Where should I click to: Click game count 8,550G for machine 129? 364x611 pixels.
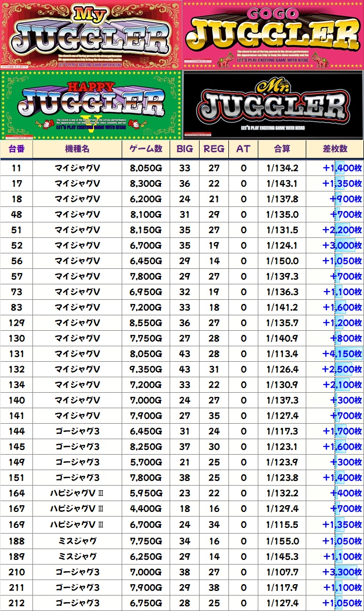[x=146, y=323]
